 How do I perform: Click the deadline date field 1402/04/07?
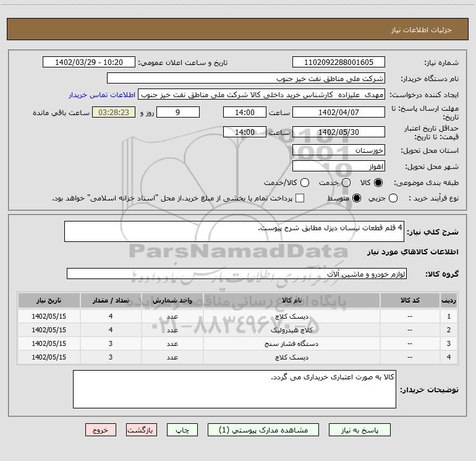(339, 112)
